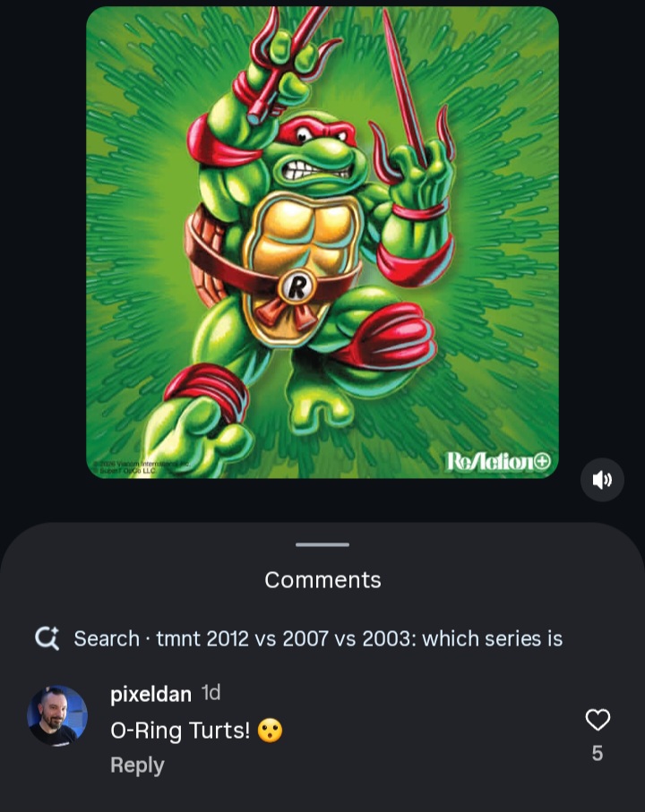Screen dimensions: 645x812
Task: Tap the 1d comment timestamp
Action: [x=211, y=693]
